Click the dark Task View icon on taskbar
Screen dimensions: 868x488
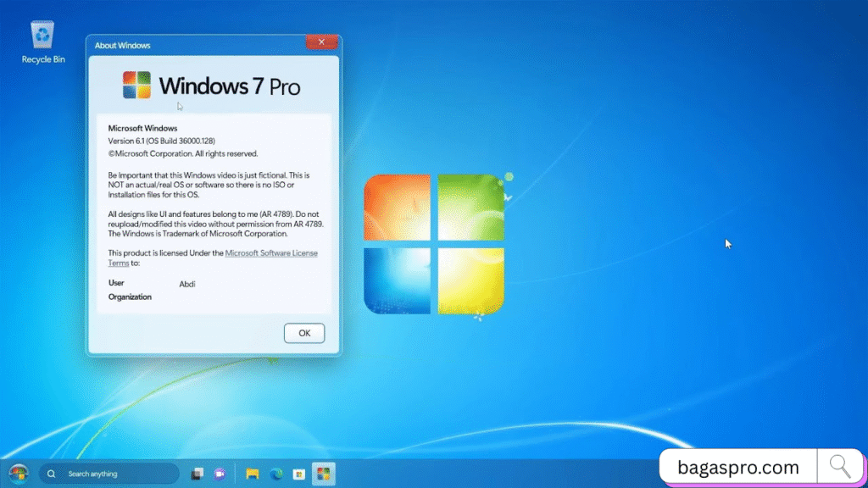(x=197, y=474)
